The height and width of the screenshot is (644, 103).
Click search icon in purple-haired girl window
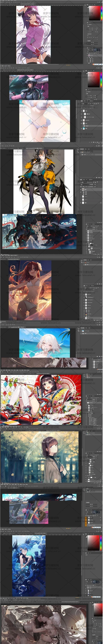click(x=98, y=2)
